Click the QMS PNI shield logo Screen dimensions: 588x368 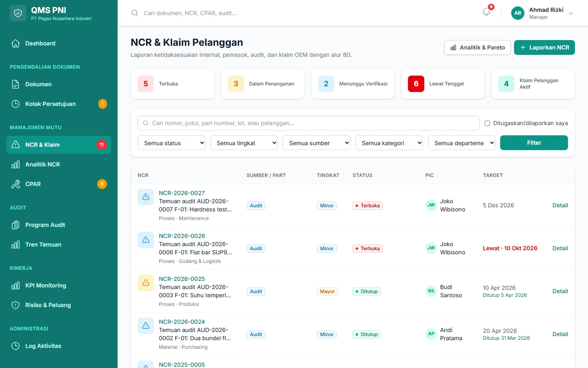click(18, 13)
